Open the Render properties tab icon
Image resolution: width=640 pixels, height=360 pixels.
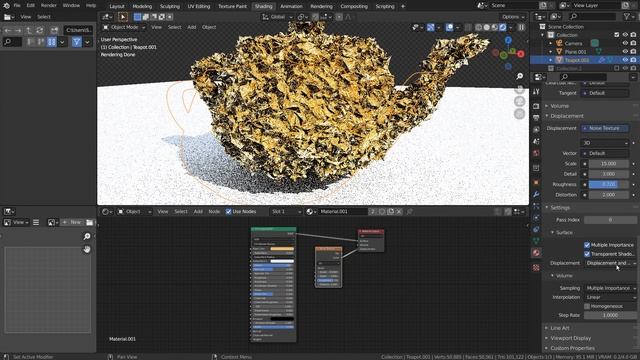pos(536,106)
